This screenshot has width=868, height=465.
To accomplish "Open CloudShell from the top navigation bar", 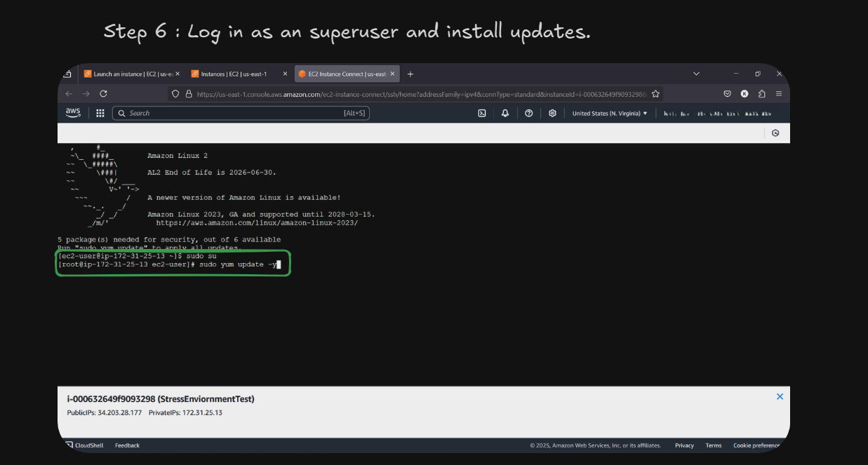I will pyautogui.click(x=482, y=113).
